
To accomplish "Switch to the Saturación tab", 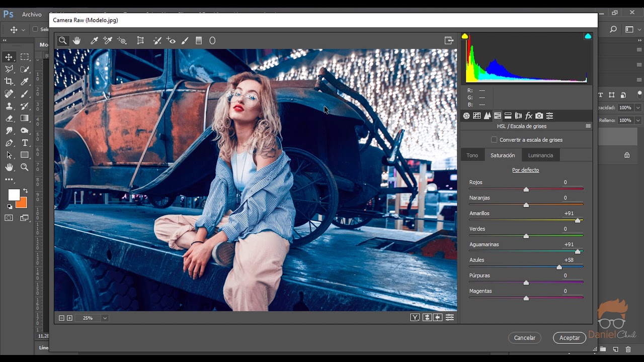I will tap(503, 155).
